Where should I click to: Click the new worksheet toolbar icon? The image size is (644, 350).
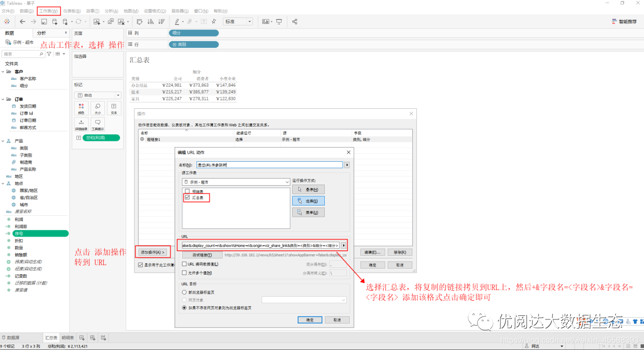[x=97, y=21]
